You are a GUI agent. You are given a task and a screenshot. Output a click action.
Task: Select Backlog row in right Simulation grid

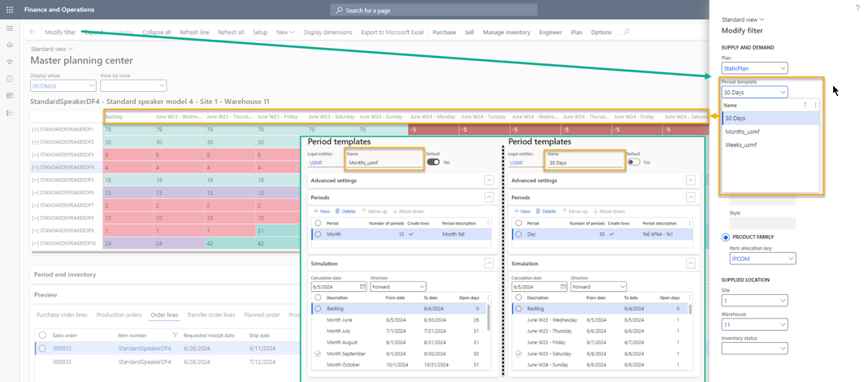[519, 308]
